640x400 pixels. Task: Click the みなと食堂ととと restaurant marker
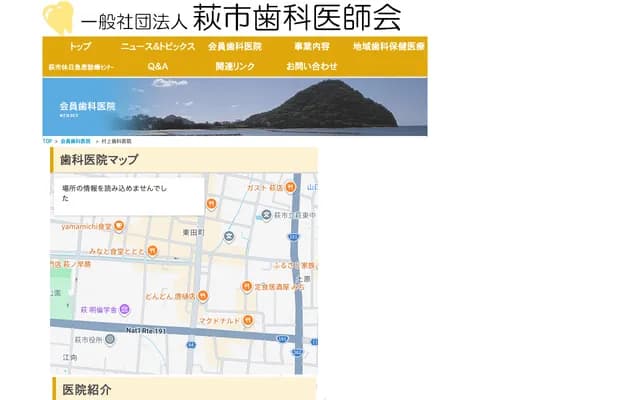coord(152,250)
